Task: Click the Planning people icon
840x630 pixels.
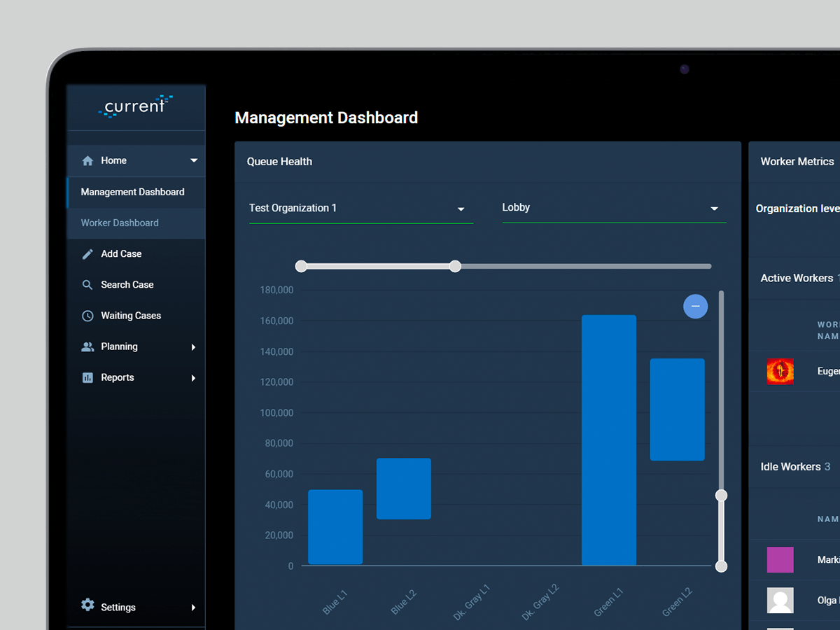Action: click(87, 346)
